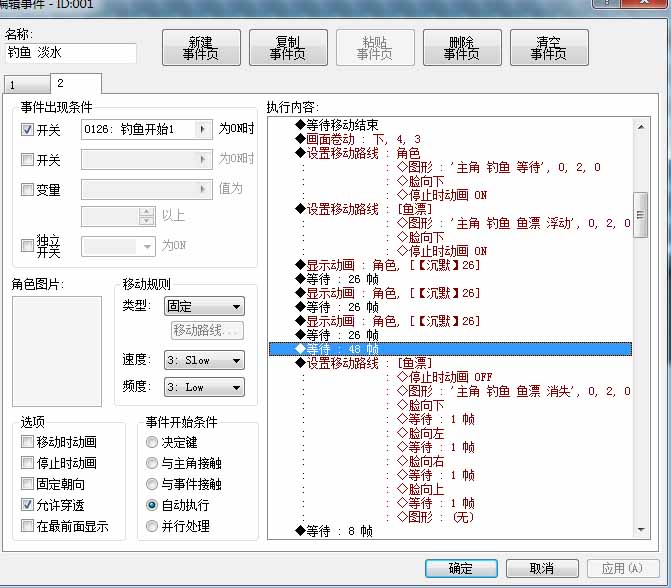671x588 pixels.
Task: Select the '主角 钓鱼 鱼漂 浮动' graphic line
Action: [514, 223]
